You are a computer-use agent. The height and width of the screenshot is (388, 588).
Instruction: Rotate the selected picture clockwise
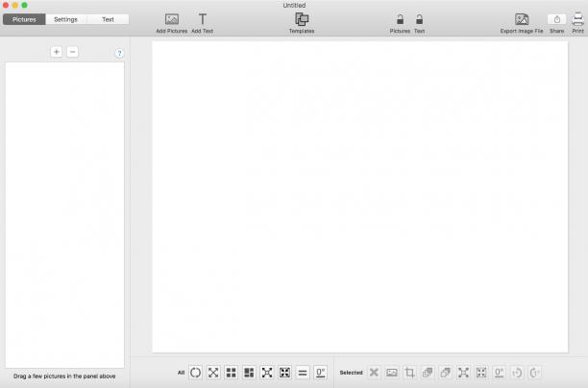click(x=535, y=373)
